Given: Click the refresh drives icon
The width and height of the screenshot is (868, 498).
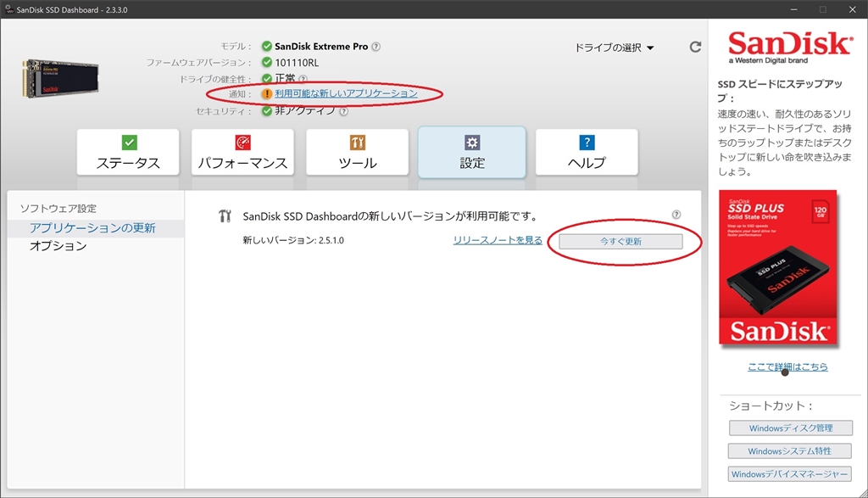Looking at the screenshot, I should click(x=695, y=48).
